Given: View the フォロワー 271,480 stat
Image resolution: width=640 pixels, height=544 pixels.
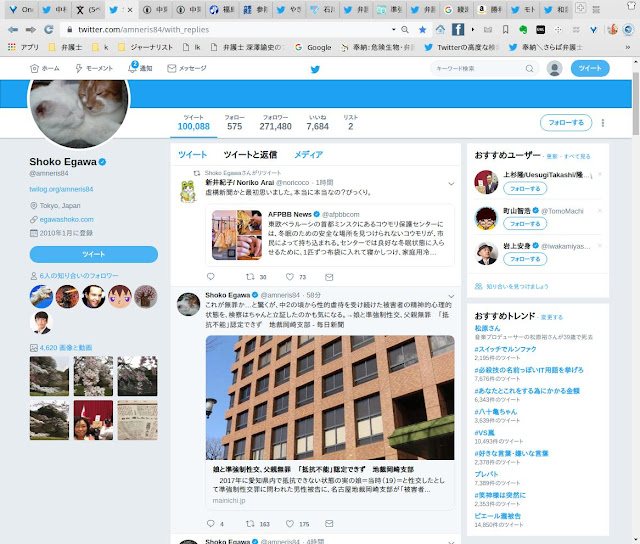Looking at the screenshot, I should 276,123.
